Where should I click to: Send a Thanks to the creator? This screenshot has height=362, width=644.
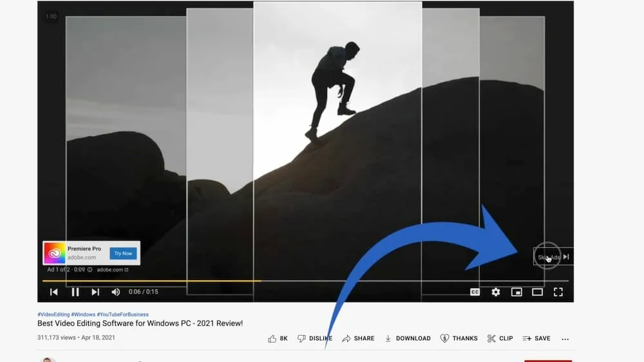coord(459,338)
